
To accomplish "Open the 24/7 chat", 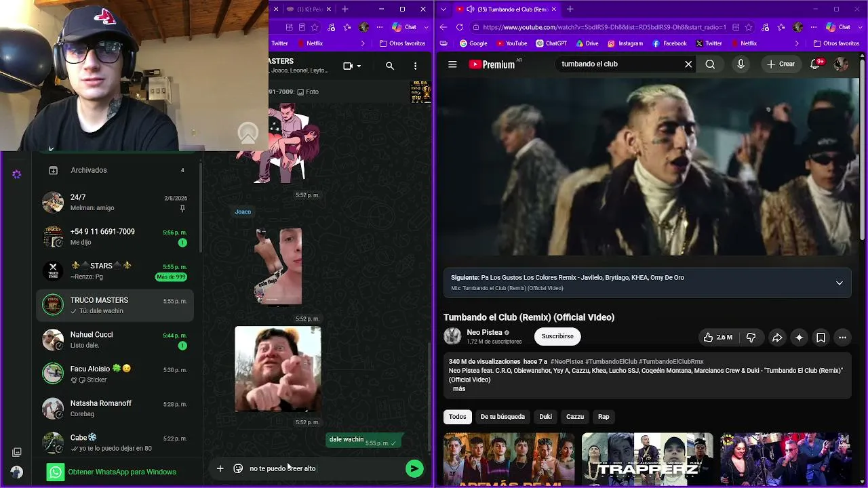I will [x=115, y=202].
